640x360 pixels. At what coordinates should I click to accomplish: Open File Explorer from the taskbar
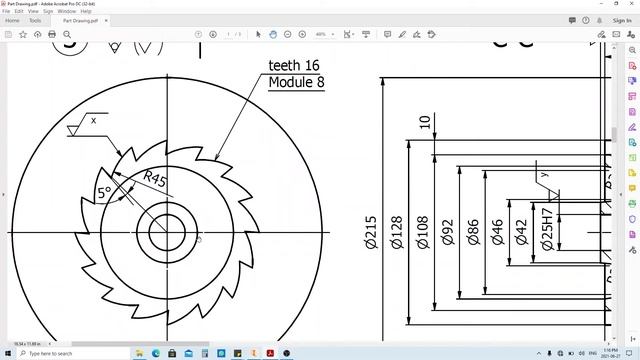coord(139,353)
